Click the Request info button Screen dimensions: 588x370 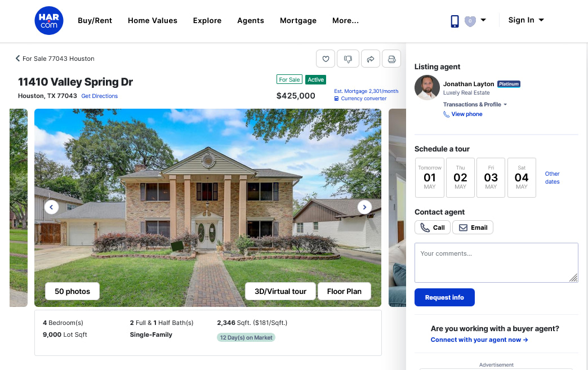click(x=444, y=297)
